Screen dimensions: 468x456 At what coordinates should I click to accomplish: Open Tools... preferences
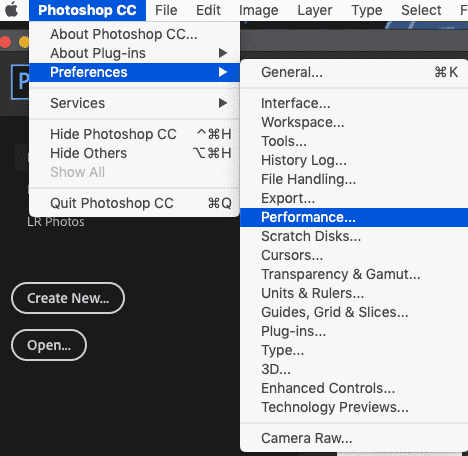pyautogui.click(x=354, y=141)
